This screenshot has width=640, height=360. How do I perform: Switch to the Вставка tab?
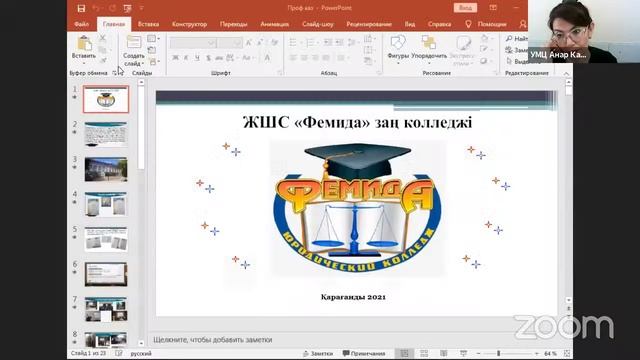pos(148,24)
